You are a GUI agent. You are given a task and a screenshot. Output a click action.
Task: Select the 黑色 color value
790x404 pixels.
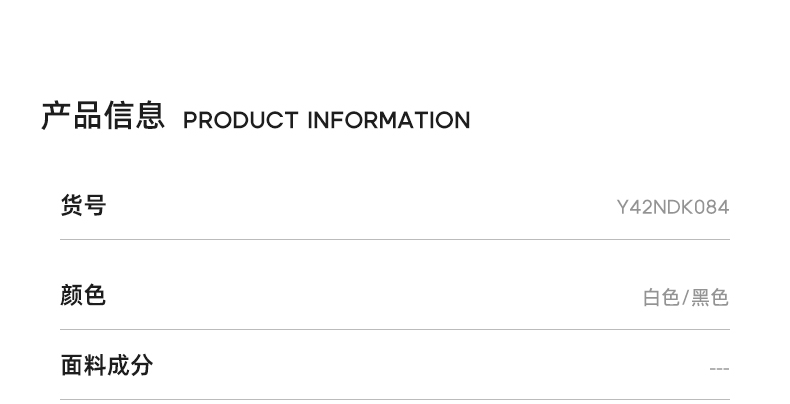click(x=710, y=298)
